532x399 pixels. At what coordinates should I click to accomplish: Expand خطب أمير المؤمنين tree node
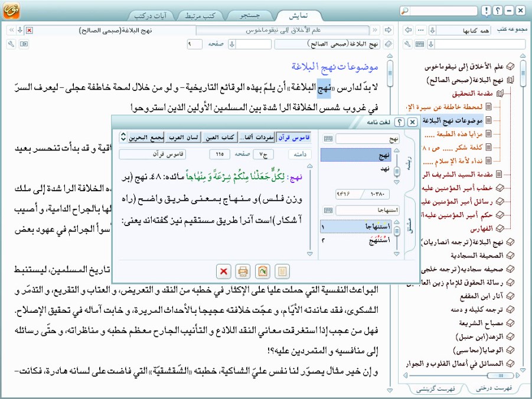point(499,188)
